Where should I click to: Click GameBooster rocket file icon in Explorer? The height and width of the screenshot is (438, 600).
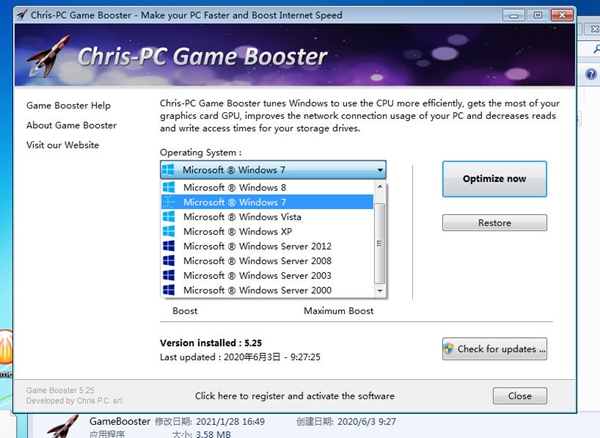[62, 426]
